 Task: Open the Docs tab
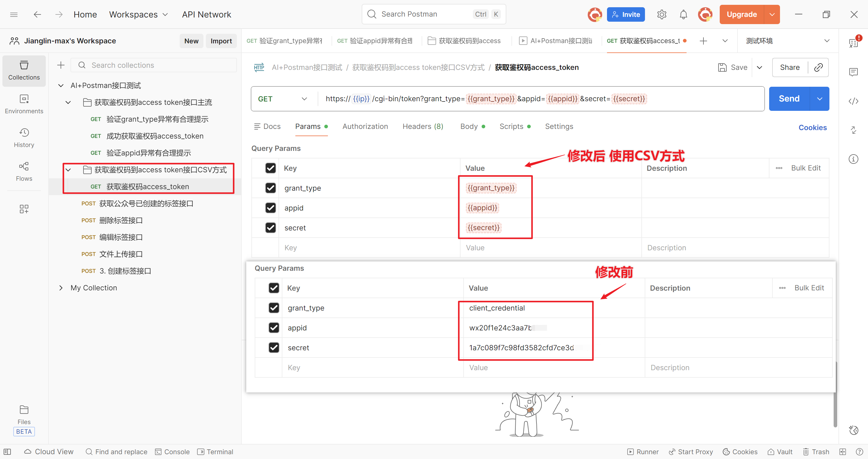[x=267, y=126]
